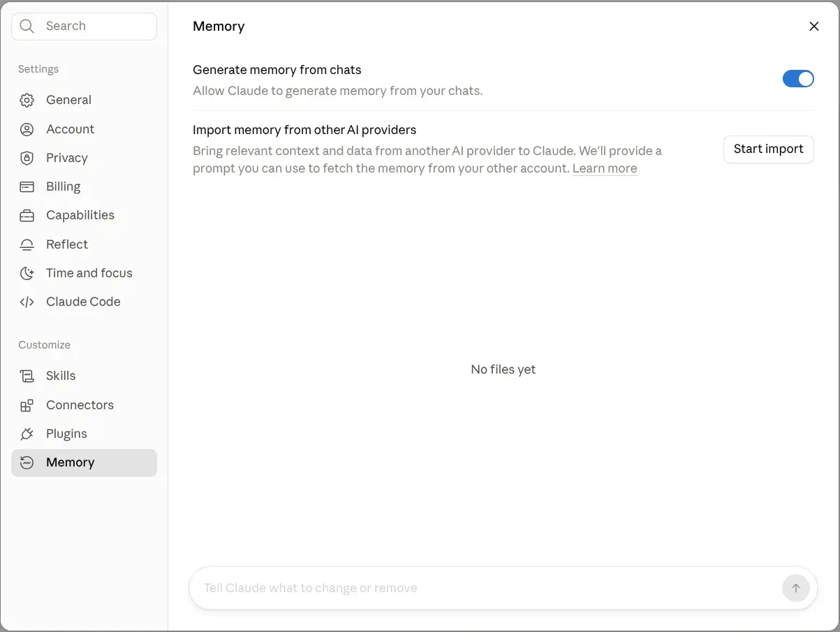
Task: Click the Memory icon in sidebar
Action: [x=27, y=462]
